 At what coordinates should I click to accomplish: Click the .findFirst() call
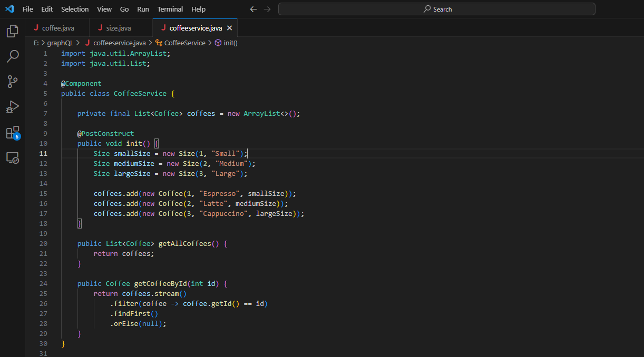pos(134,314)
